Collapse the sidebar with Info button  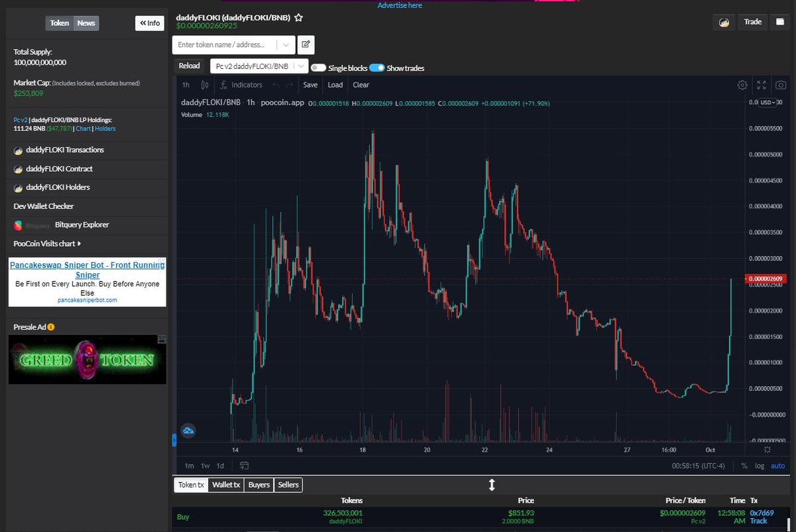click(x=150, y=23)
